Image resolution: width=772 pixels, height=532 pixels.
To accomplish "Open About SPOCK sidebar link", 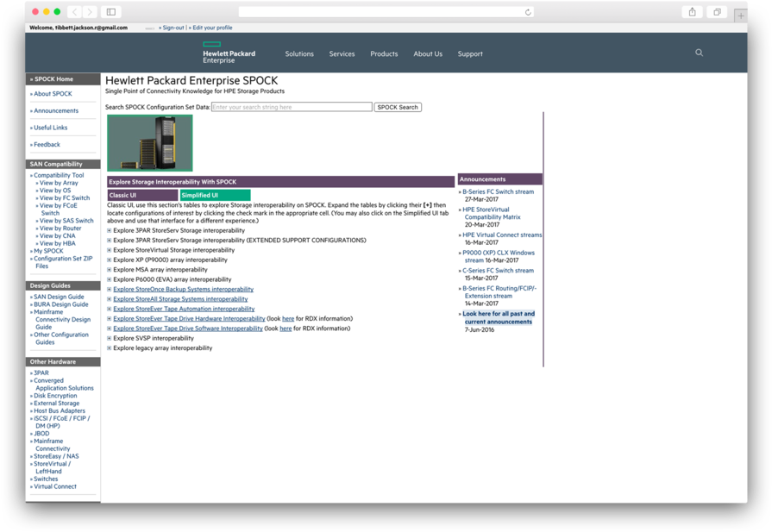I will [53, 93].
